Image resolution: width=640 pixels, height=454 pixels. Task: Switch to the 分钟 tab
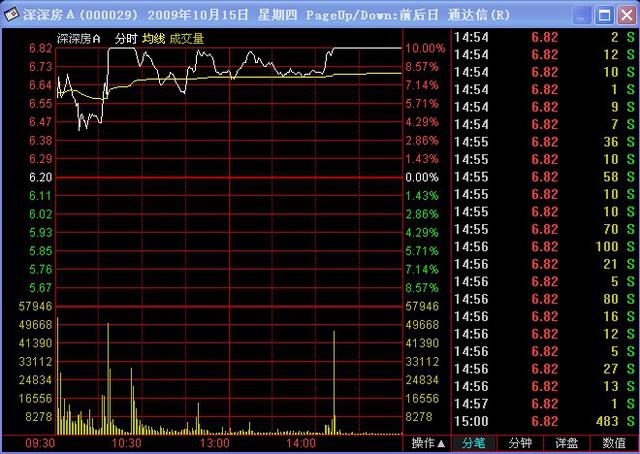coord(520,443)
